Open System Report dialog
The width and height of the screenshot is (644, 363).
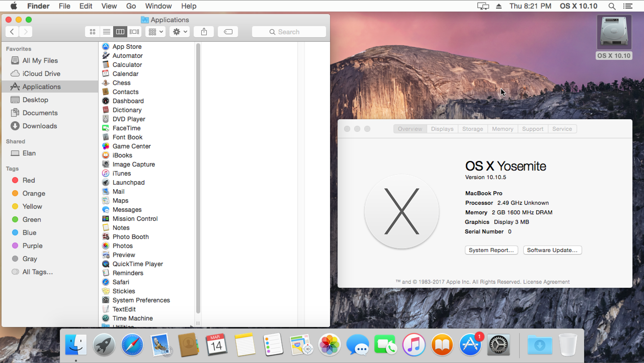point(491,250)
